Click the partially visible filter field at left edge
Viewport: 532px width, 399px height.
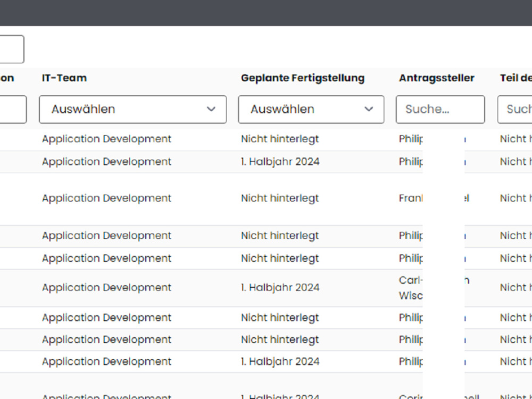(x=13, y=109)
